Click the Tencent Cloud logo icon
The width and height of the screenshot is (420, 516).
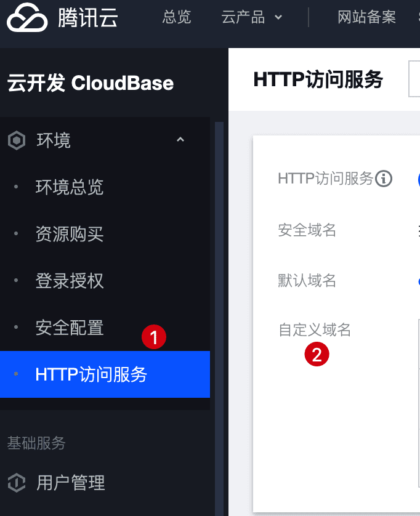(27, 17)
